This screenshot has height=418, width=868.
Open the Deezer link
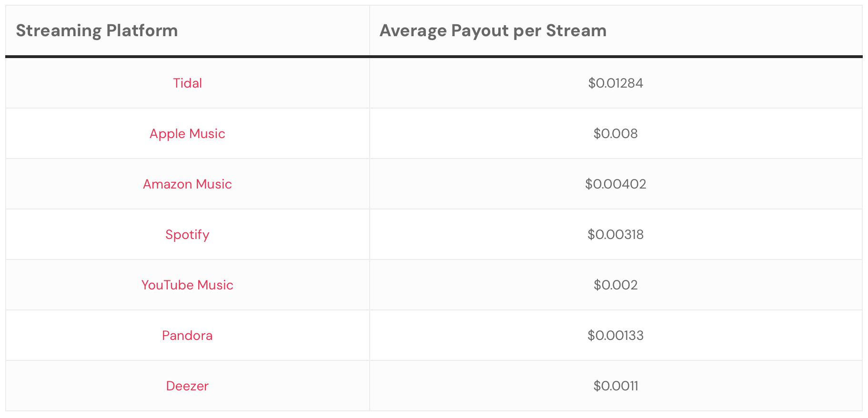187,386
